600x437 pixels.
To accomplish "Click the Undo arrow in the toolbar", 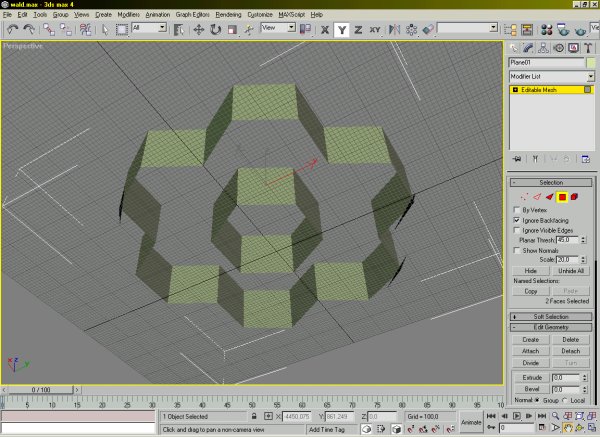I will coord(11,30).
